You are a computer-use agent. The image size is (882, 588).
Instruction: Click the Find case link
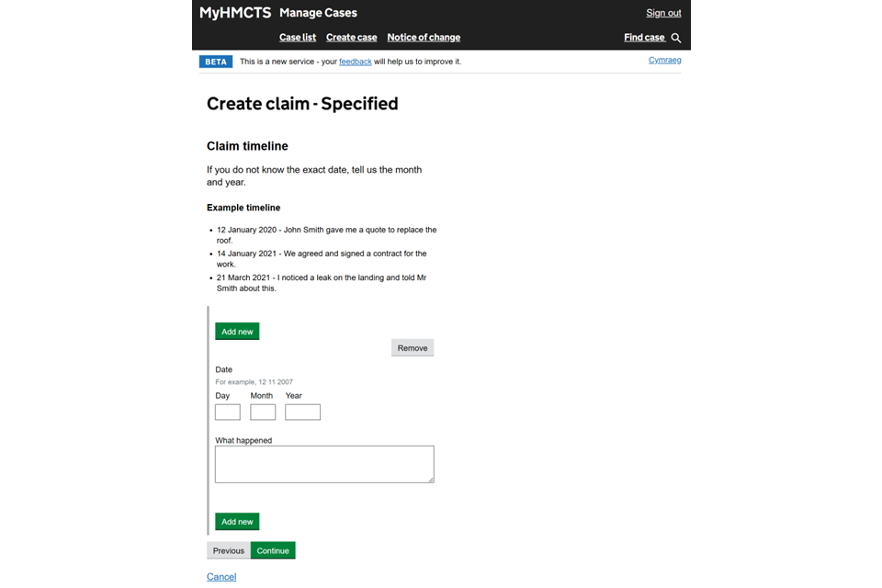pos(644,38)
